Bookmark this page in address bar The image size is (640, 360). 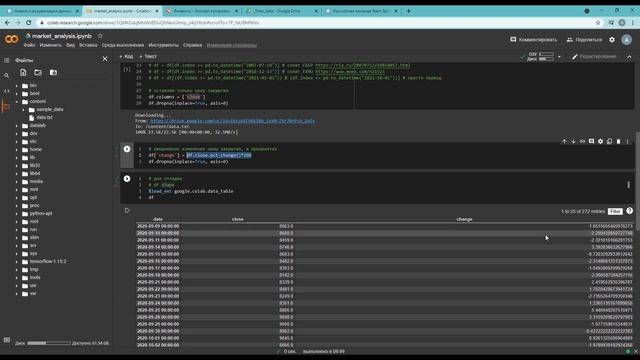tap(598, 23)
